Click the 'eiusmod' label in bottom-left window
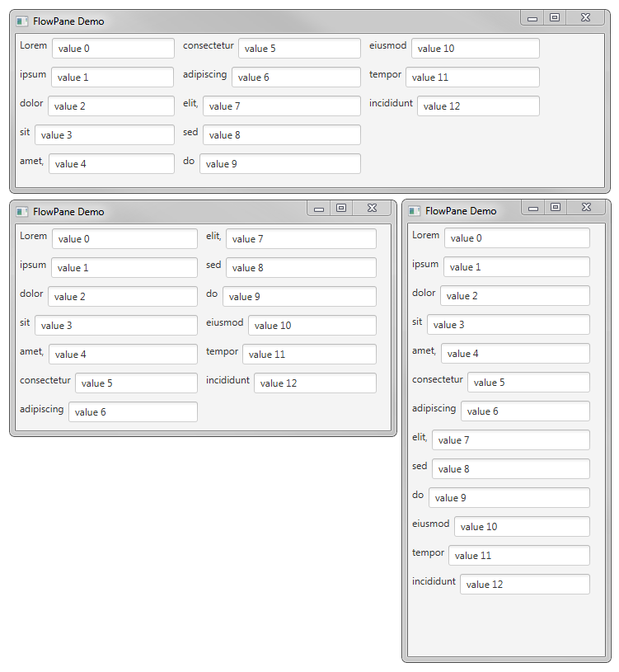 tap(224, 322)
